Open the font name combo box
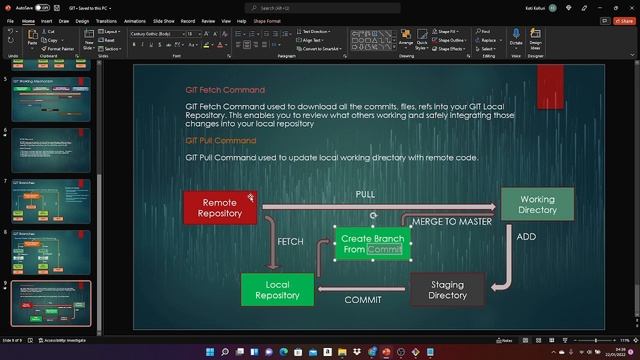This screenshot has width=640, height=360. 158,34
